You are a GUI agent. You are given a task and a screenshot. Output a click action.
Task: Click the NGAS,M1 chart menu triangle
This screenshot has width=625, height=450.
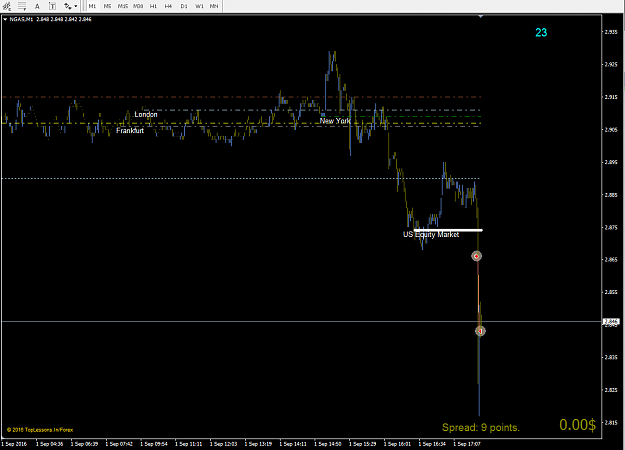point(5,19)
